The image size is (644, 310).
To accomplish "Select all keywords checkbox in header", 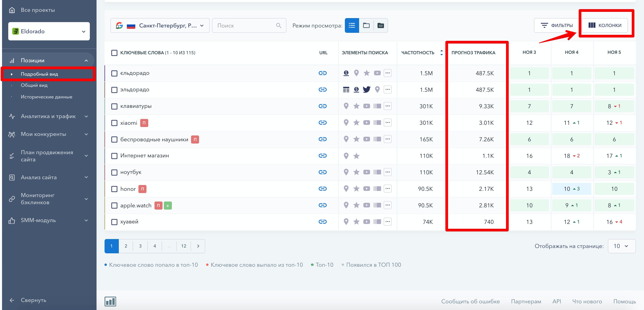I will 114,53.
